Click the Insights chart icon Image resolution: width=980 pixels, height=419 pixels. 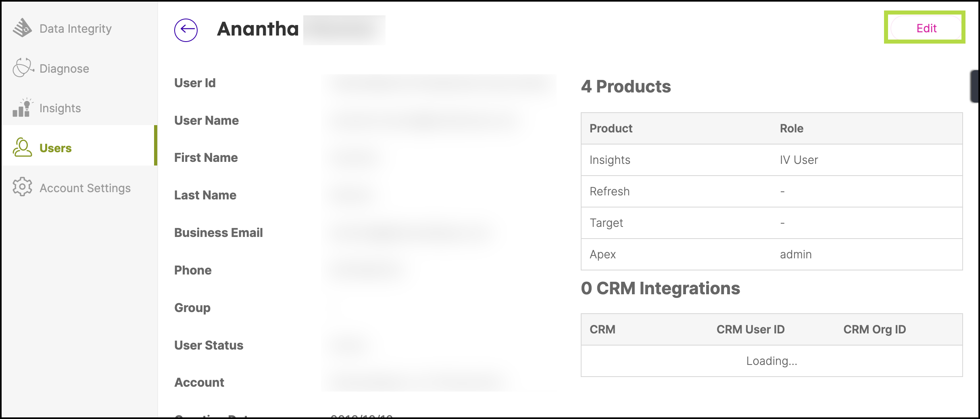tap(22, 108)
